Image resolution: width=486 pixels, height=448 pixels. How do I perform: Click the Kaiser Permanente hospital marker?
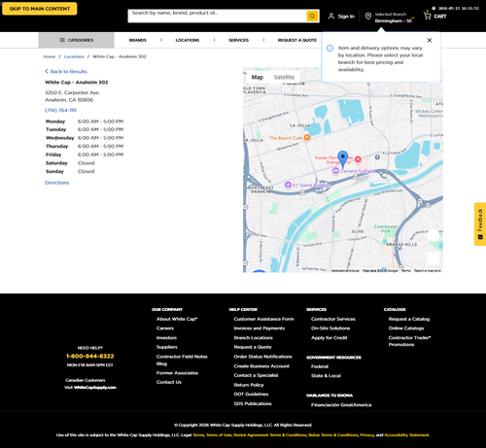358,159
